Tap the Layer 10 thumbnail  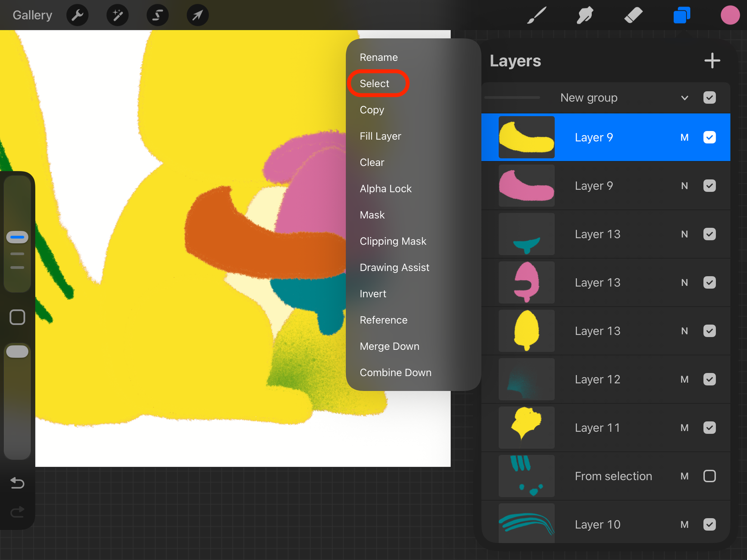point(526,523)
